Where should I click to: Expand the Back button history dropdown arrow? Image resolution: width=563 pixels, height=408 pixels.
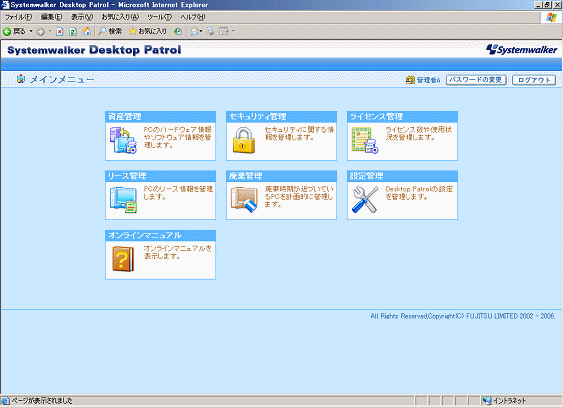[x=31, y=31]
